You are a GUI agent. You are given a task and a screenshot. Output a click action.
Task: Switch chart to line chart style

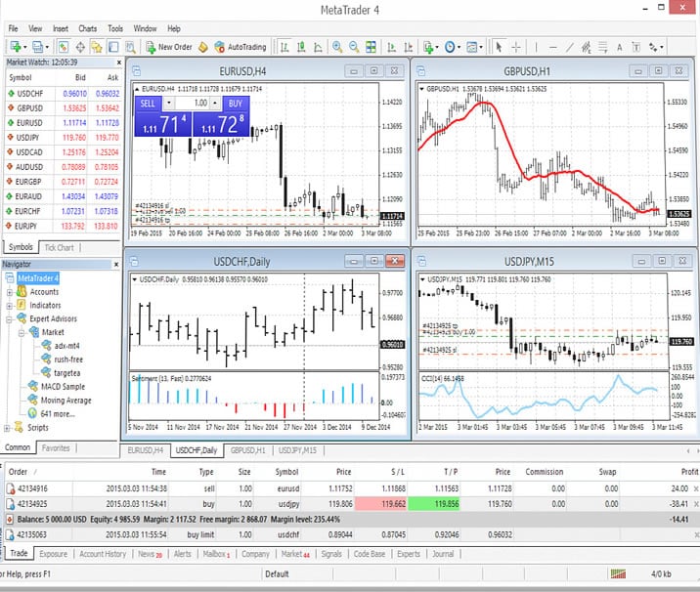[318, 47]
